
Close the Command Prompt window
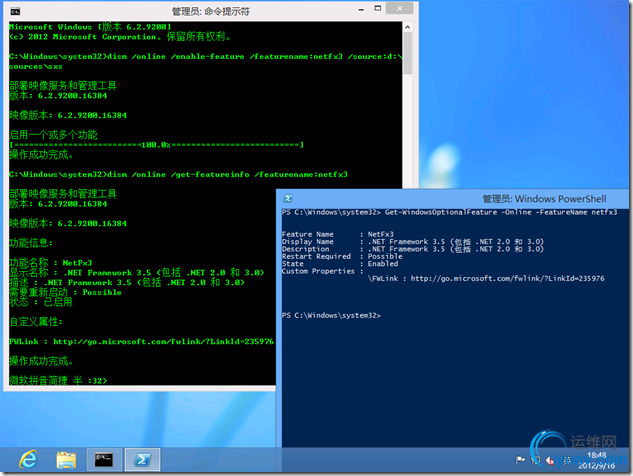tap(400, 8)
